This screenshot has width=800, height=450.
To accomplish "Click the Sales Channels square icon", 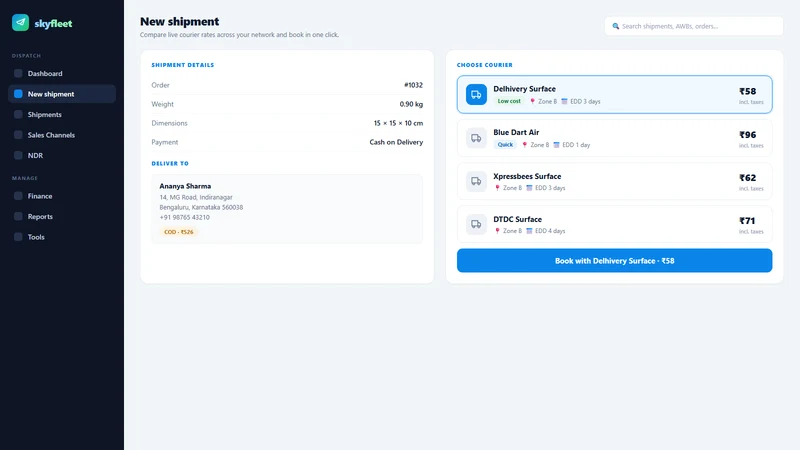I will [18, 135].
